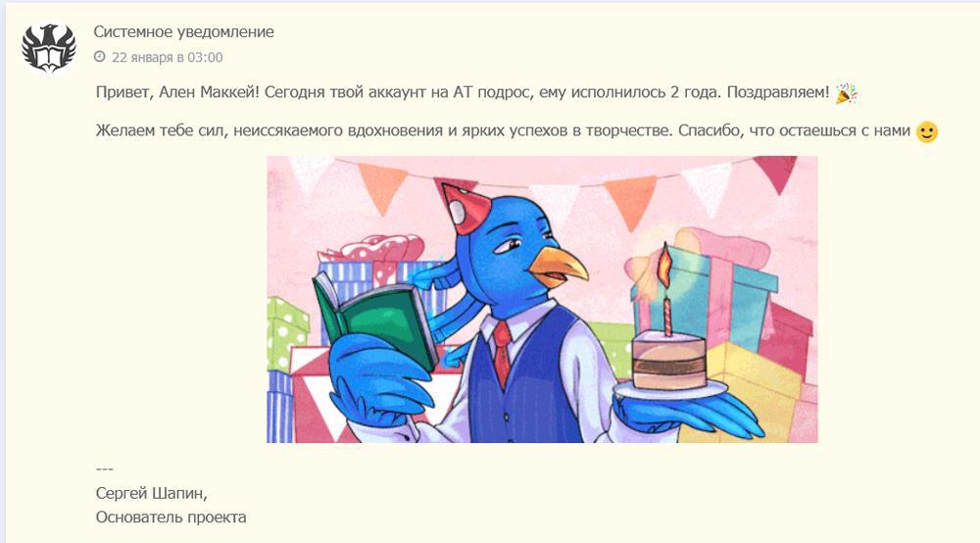Click the text 'Основатель проекта'

(171, 518)
